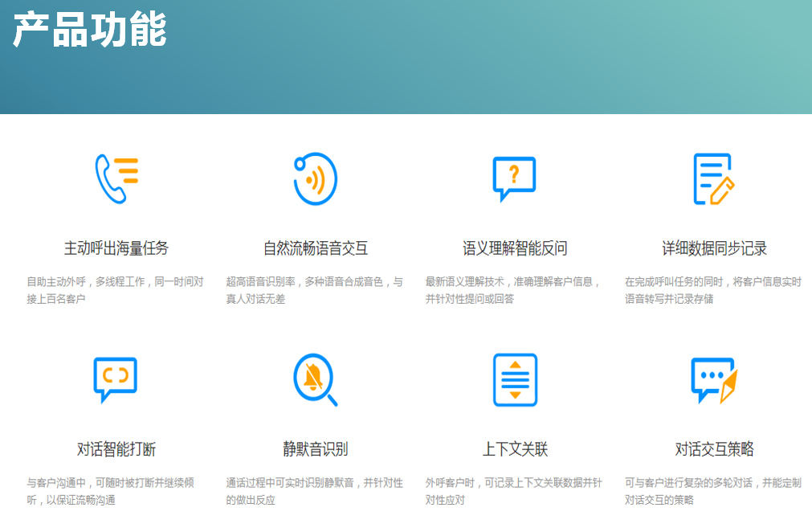Click description starting 最新语义理解技术
812x524 pixels.
(512, 290)
